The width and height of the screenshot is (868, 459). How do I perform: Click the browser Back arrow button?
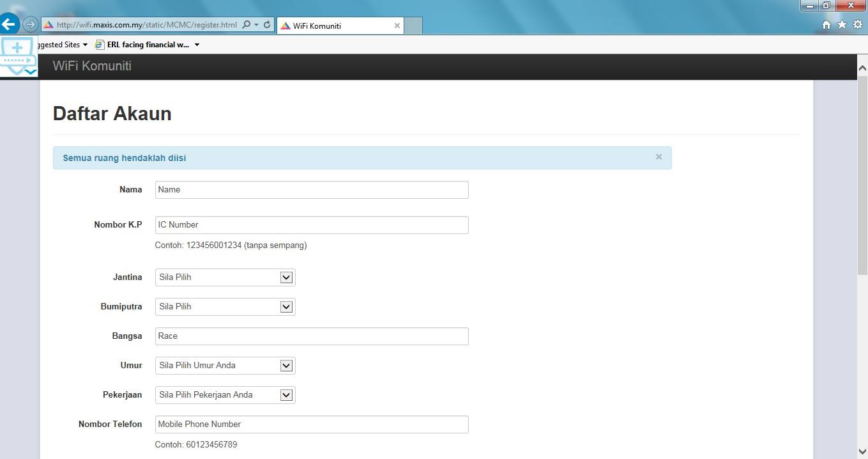pyautogui.click(x=9, y=25)
